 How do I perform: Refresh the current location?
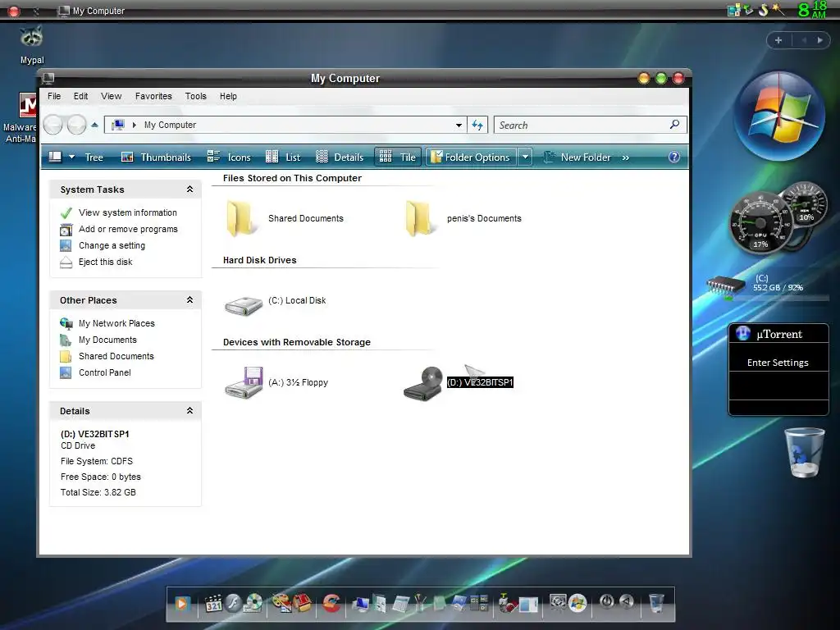pos(477,125)
